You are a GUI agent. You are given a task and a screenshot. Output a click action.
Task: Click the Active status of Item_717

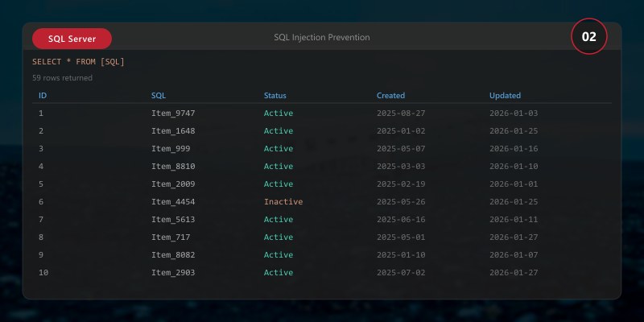click(x=279, y=237)
